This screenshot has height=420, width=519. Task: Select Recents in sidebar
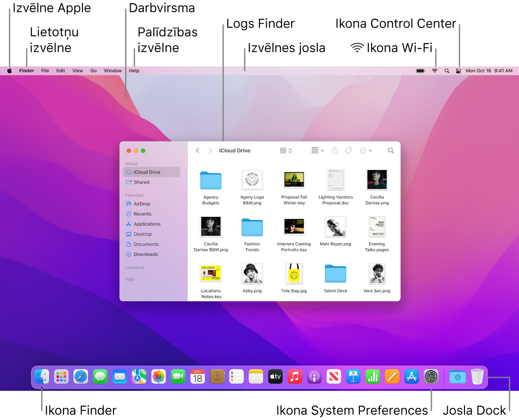[x=151, y=214]
